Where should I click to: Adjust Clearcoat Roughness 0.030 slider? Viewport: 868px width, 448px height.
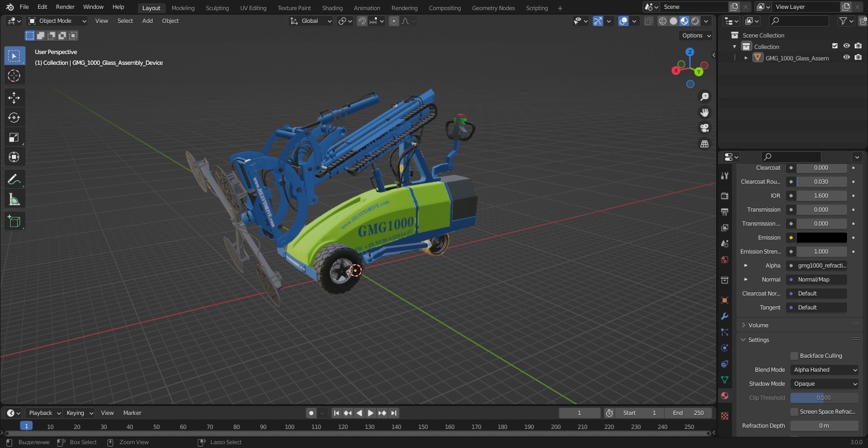pyautogui.click(x=822, y=182)
